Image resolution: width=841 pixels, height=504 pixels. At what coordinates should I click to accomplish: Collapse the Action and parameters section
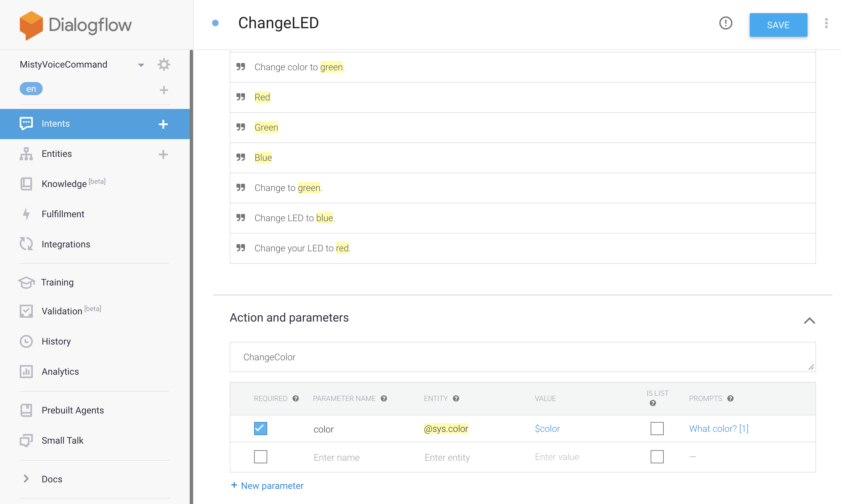[x=809, y=320]
